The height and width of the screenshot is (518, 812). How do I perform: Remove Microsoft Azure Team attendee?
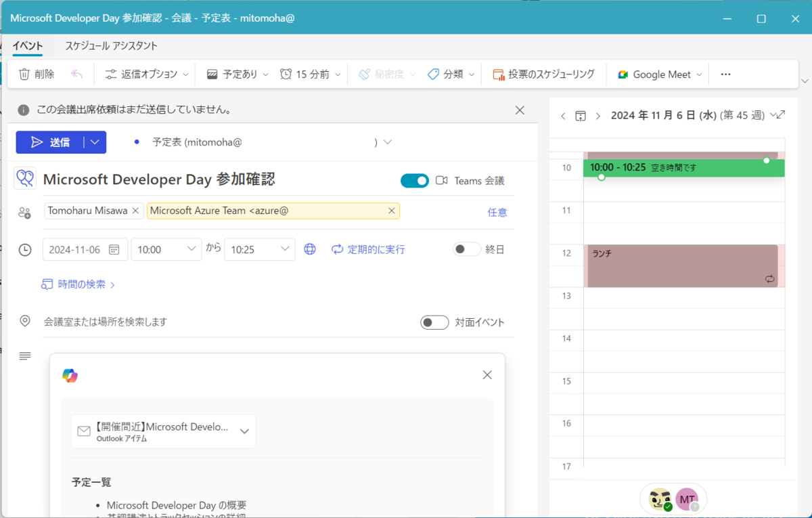click(391, 211)
